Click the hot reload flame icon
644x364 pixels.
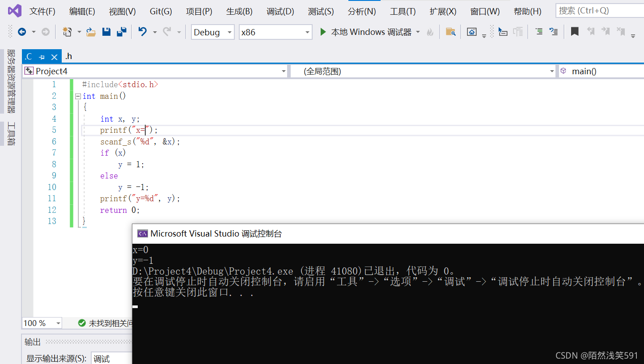(430, 32)
